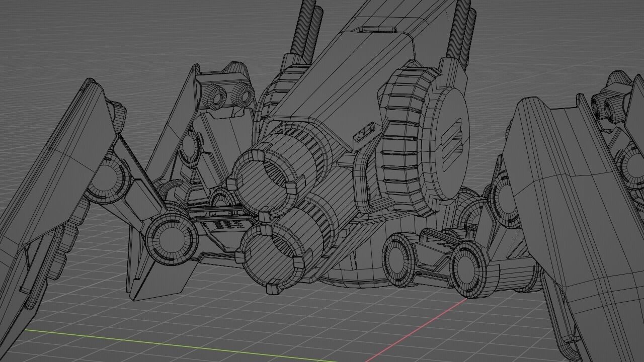Select the raised hatch panel on top of the hull

(377, 30)
